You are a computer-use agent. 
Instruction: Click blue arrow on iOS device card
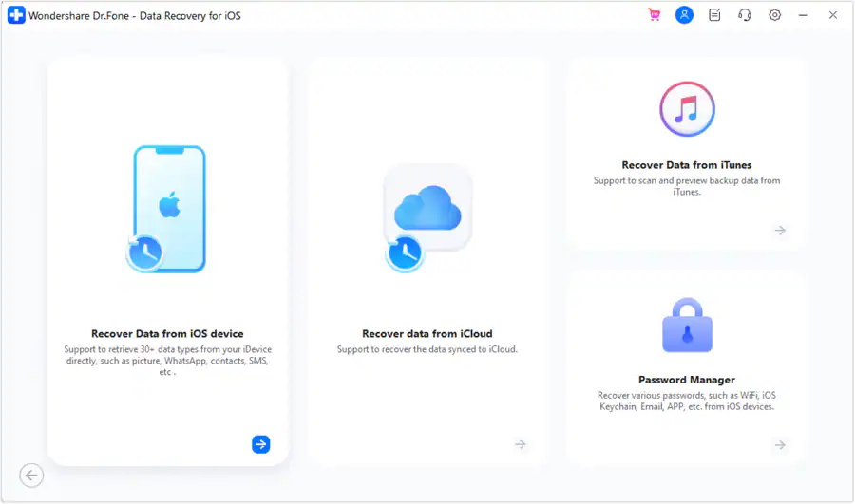pos(260,444)
